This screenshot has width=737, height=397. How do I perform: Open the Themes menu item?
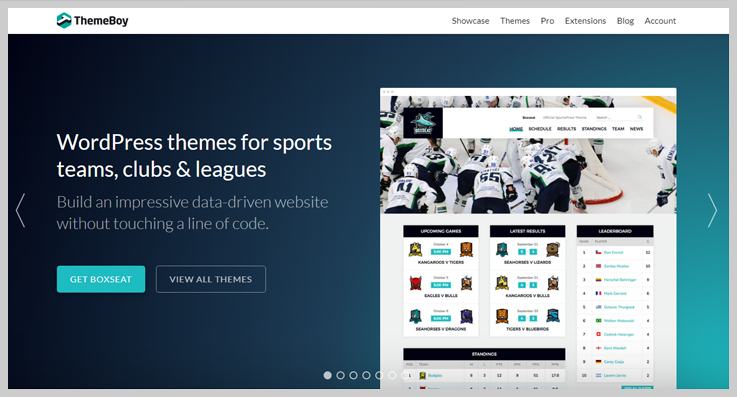point(515,21)
